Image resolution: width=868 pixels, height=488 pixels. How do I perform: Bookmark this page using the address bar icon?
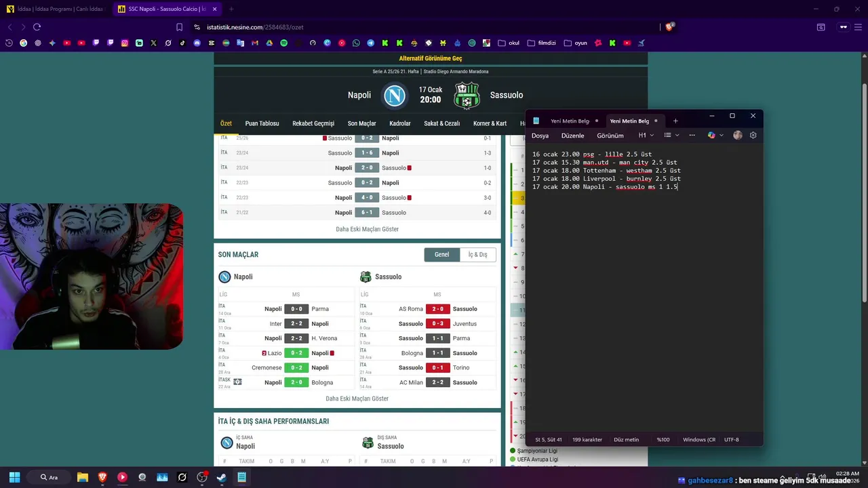coord(180,27)
